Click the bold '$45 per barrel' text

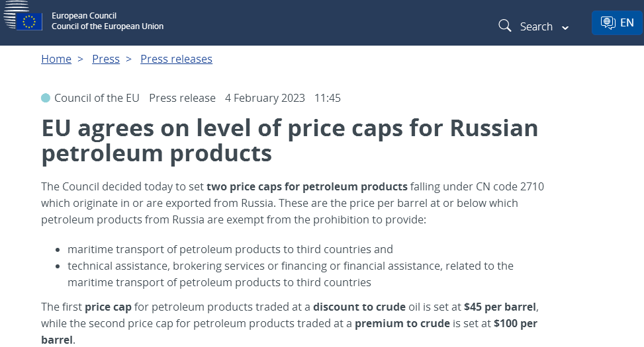pyautogui.click(x=500, y=307)
